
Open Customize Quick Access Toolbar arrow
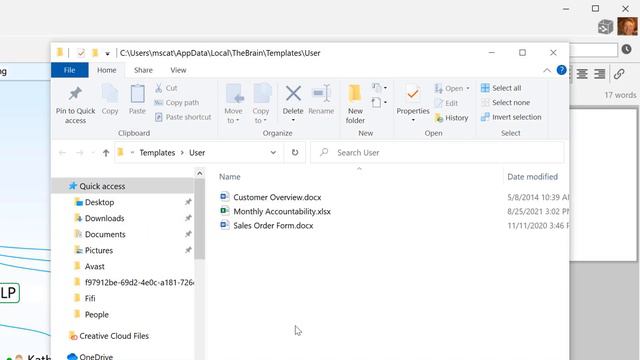click(x=107, y=53)
